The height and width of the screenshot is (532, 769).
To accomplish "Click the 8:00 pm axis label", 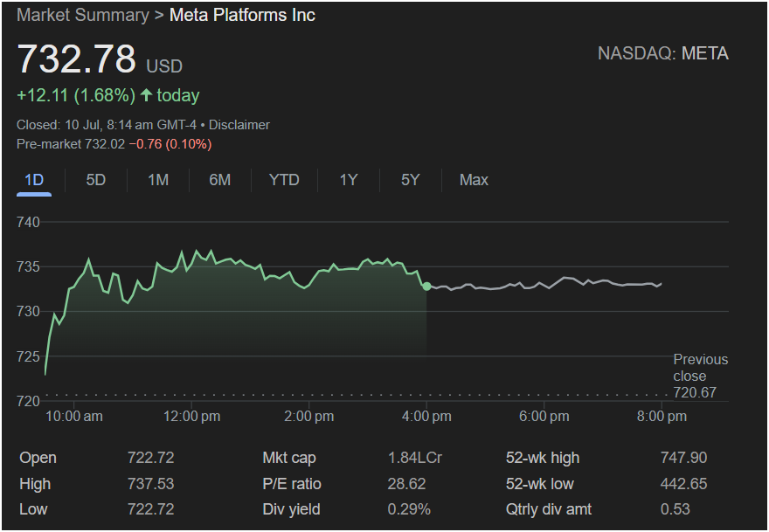I will pos(662,417).
